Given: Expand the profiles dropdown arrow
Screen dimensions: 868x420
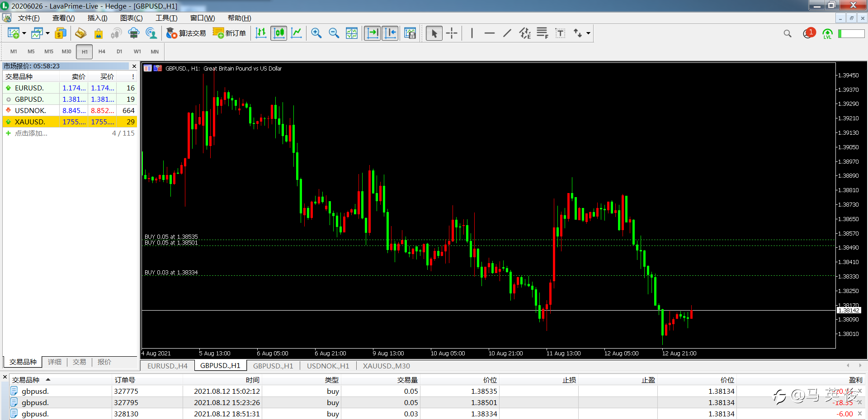Looking at the screenshot, I should pyautogui.click(x=47, y=33).
